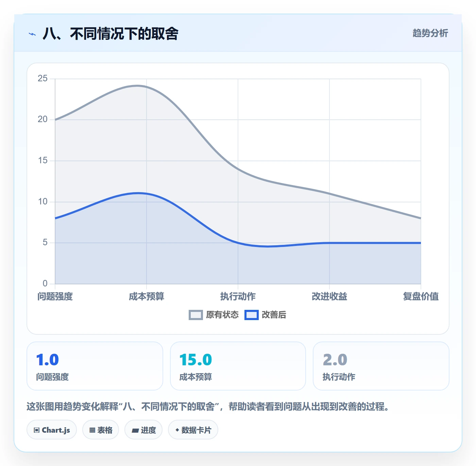The width and height of the screenshot is (476, 466).
Task: Click the 执行动作 x-axis label
Action: pyautogui.click(x=238, y=296)
